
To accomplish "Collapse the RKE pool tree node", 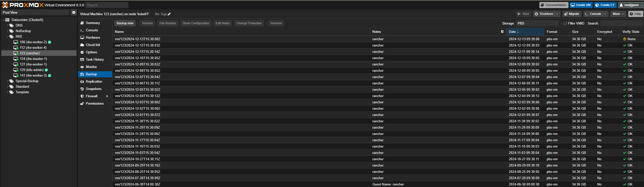I will point(8,37).
